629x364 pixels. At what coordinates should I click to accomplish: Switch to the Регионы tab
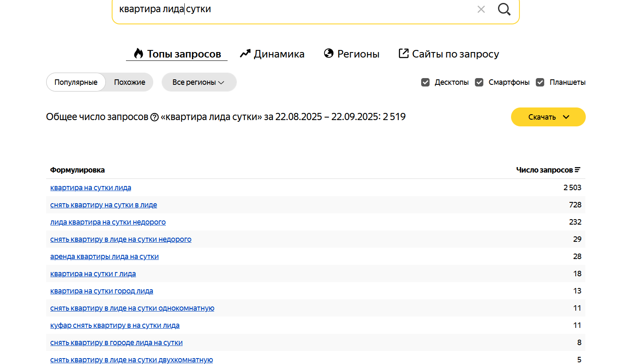tap(358, 54)
